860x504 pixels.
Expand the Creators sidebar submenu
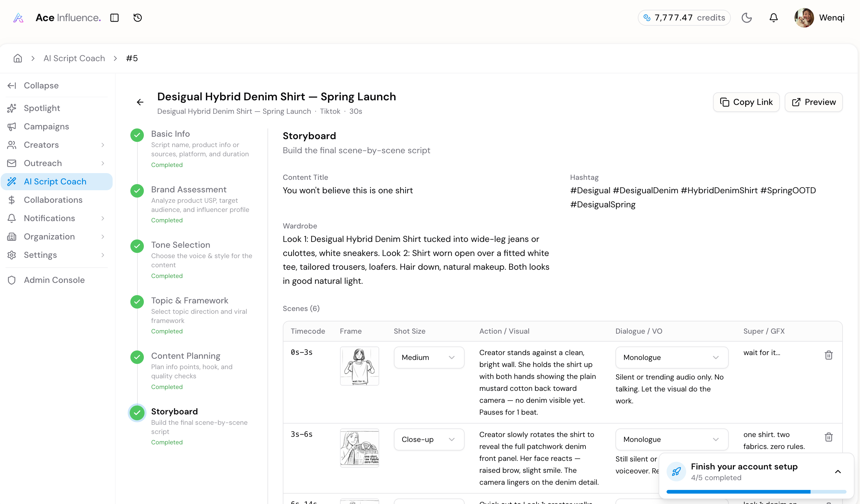pyautogui.click(x=103, y=145)
